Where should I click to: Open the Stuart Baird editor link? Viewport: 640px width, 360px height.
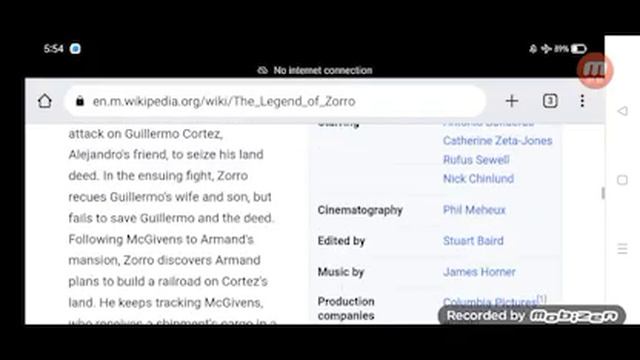click(473, 241)
